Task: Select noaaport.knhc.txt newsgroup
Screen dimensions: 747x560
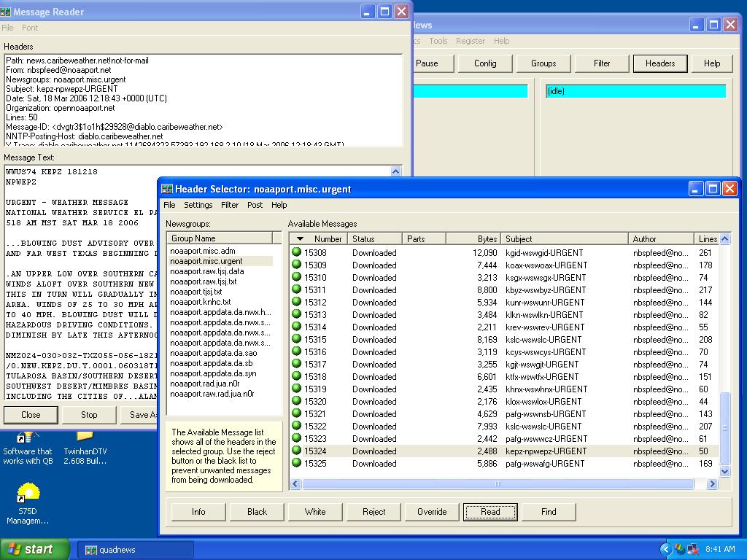Action: point(201,302)
